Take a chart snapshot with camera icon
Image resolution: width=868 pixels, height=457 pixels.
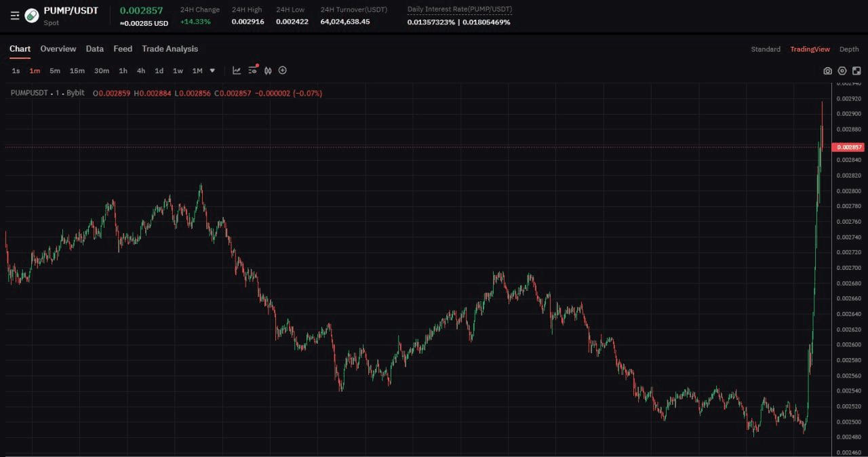click(x=827, y=71)
